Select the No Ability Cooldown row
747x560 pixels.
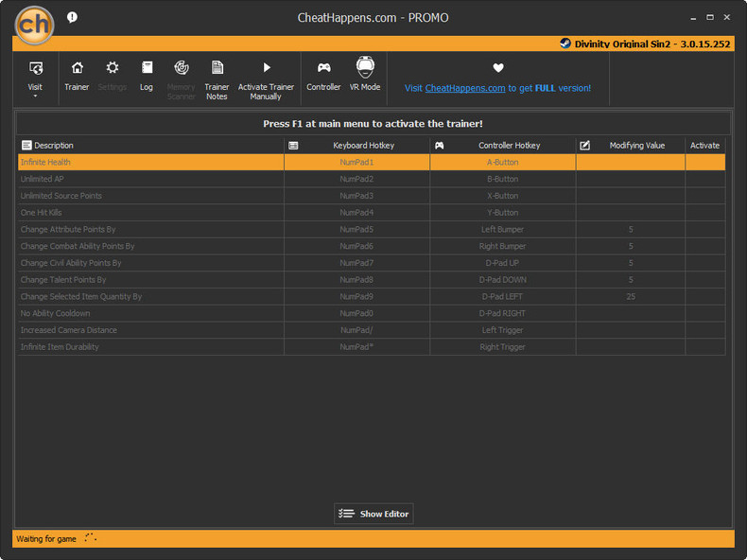click(x=372, y=313)
